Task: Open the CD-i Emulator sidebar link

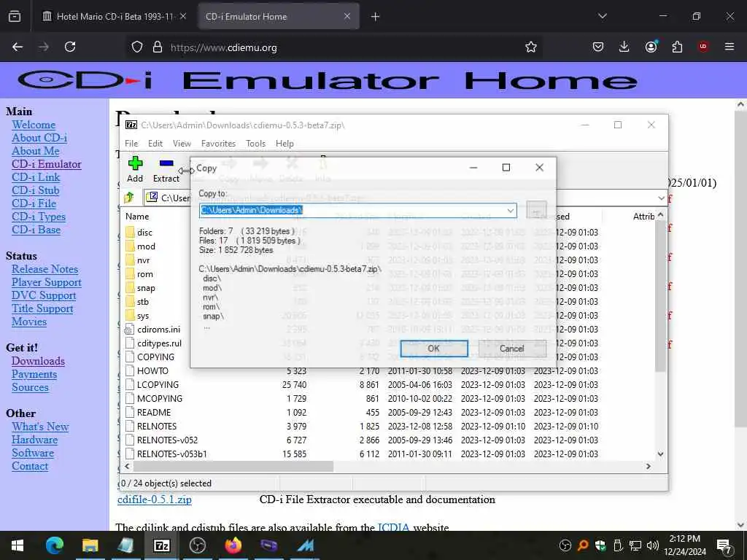Action: tap(46, 164)
